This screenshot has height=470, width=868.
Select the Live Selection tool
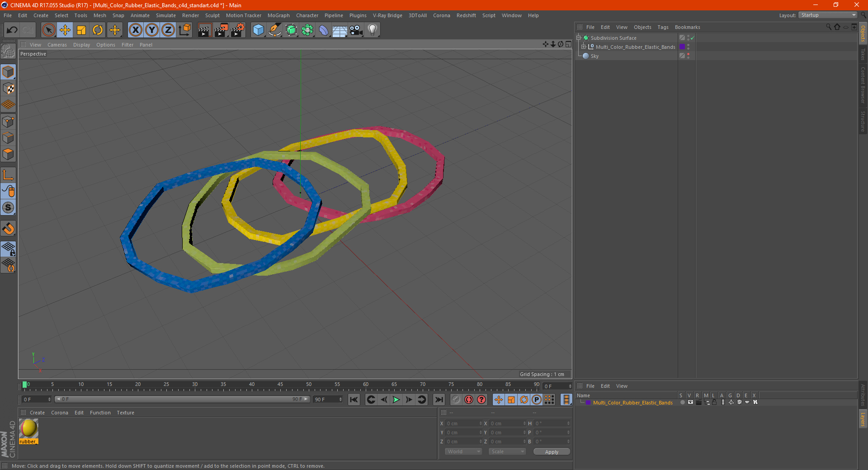click(x=48, y=30)
